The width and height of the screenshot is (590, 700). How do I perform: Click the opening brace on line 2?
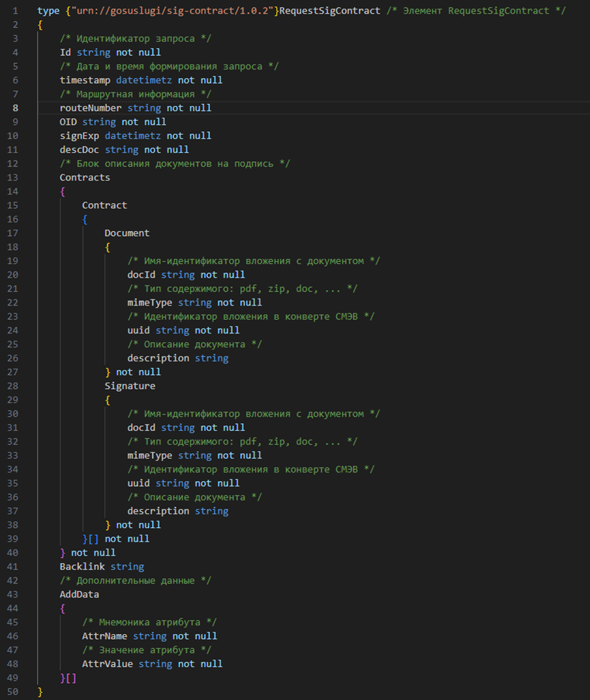click(40, 25)
